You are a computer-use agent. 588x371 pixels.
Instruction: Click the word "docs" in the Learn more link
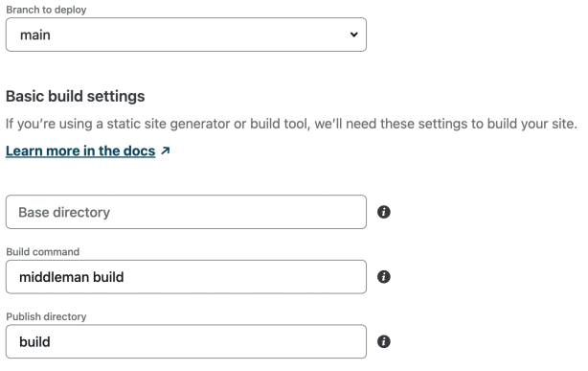(139, 151)
